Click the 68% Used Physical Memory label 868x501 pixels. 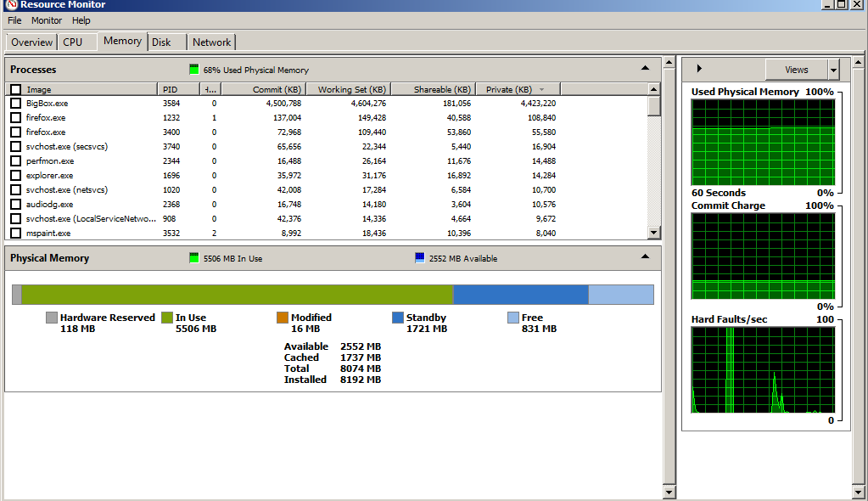[x=255, y=70]
